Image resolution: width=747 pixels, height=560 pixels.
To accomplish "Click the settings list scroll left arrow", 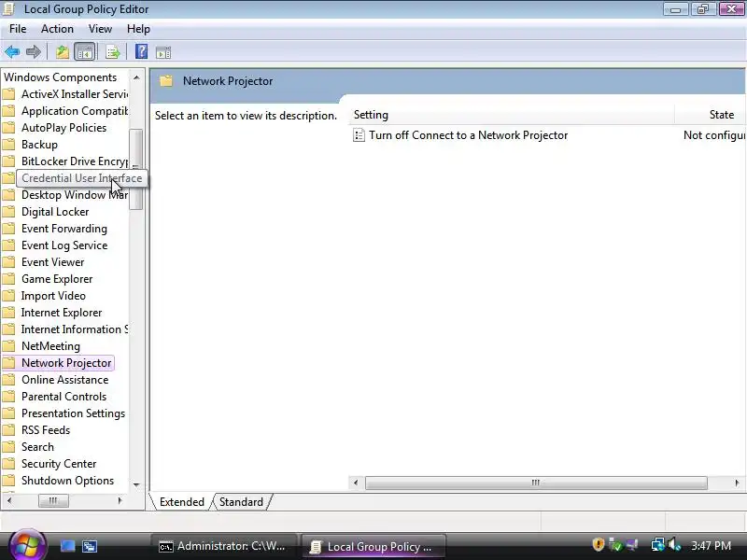I will pos(356,483).
